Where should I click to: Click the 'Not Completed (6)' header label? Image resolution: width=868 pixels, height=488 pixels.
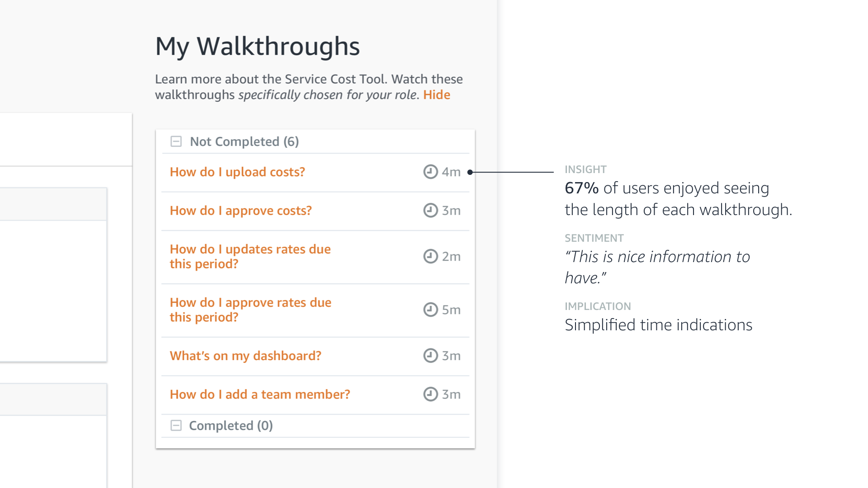point(244,141)
